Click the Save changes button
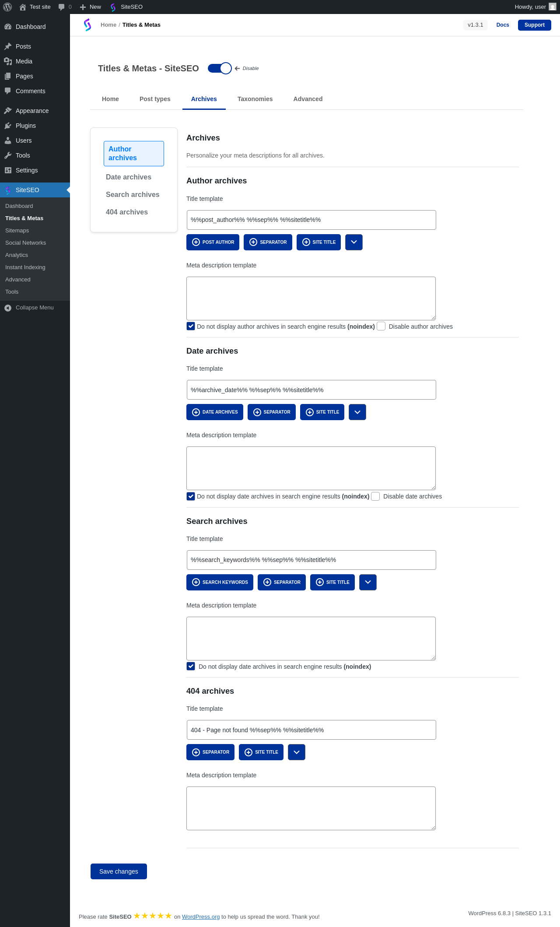The height and width of the screenshot is (927, 560). tap(119, 871)
